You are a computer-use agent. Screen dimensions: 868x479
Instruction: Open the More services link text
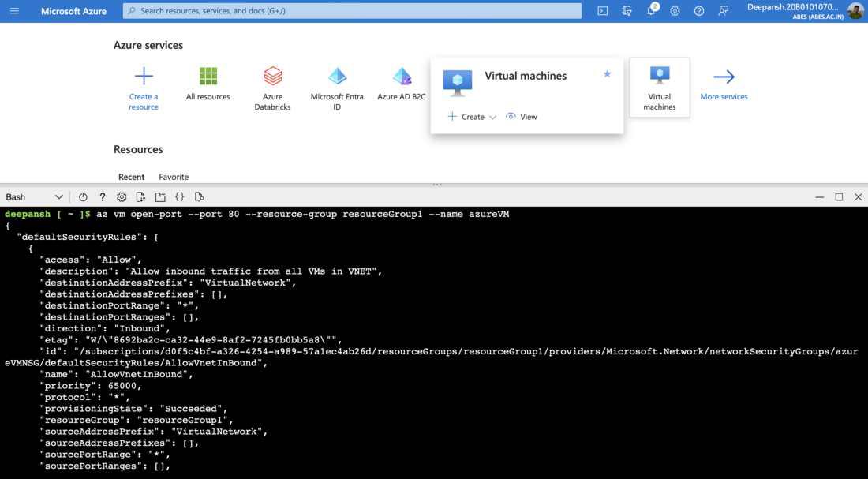(x=724, y=96)
